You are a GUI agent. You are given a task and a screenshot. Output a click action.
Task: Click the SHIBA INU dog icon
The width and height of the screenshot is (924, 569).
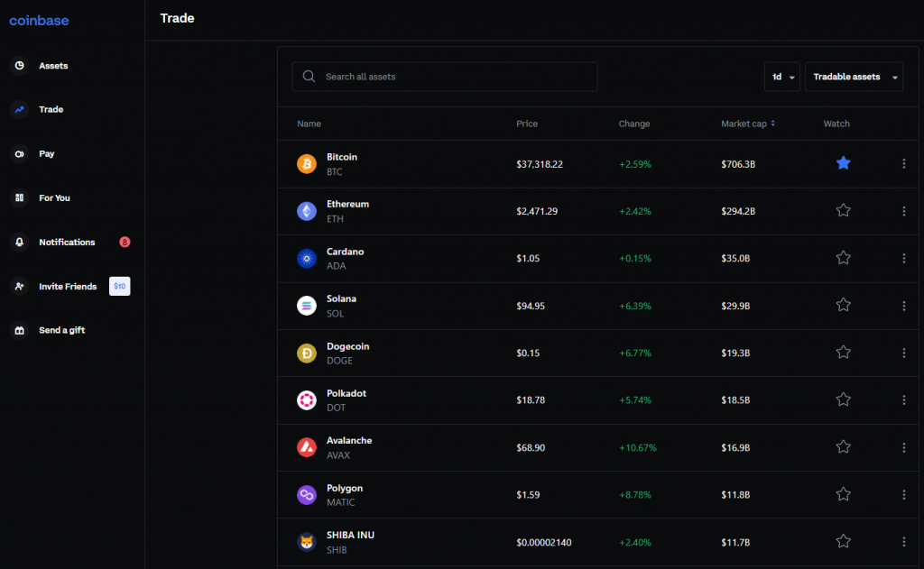(x=307, y=542)
